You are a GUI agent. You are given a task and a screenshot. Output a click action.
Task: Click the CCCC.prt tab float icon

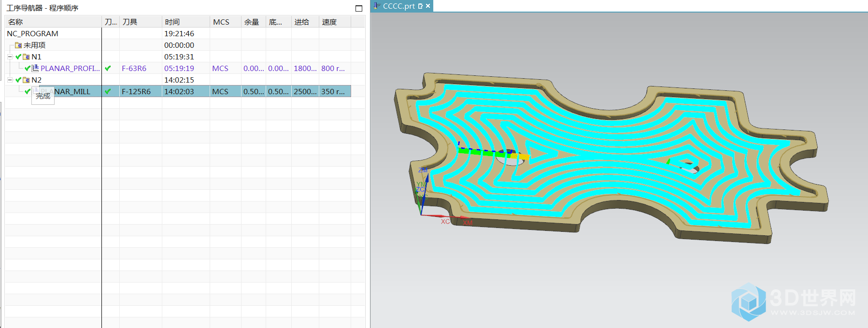pyautogui.click(x=421, y=6)
